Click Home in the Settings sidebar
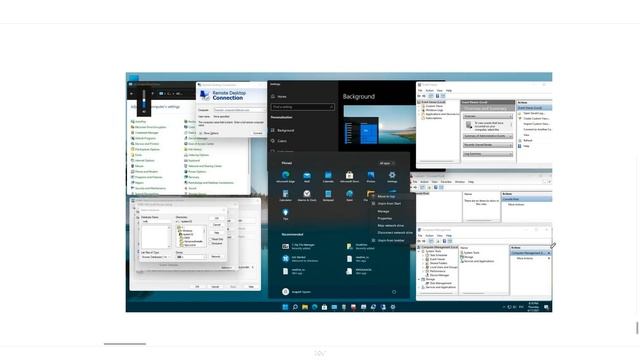640x360 pixels. 282,97
